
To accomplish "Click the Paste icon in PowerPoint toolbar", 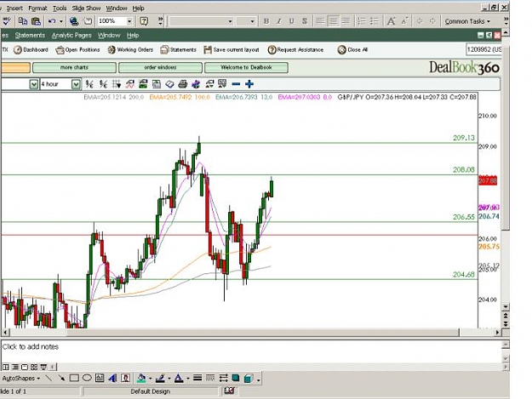I will [x=36, y=21].
